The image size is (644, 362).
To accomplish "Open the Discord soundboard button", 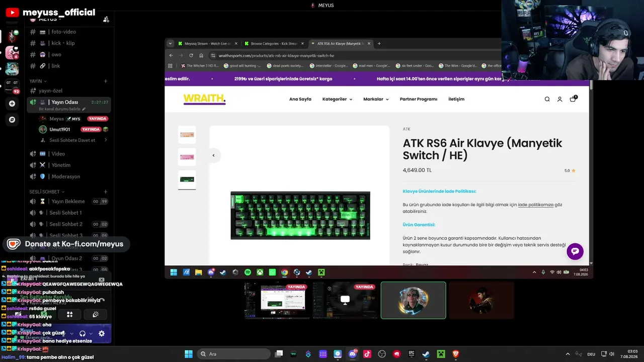I will 96,314.
